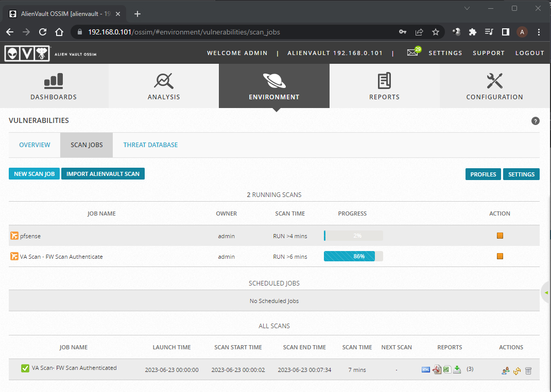Open the browser share page icon
551x392 pixels.
tap(419, 32)
